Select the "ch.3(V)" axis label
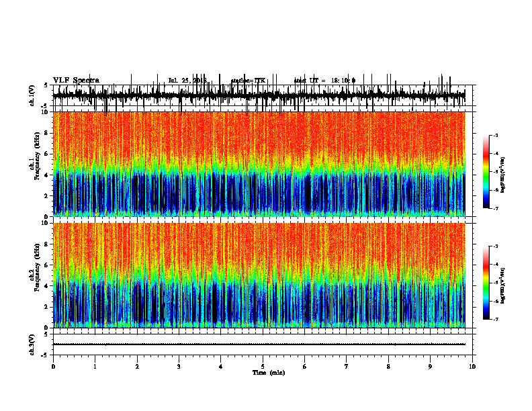The width and height of the screenshot is (532, 411). 32,345
